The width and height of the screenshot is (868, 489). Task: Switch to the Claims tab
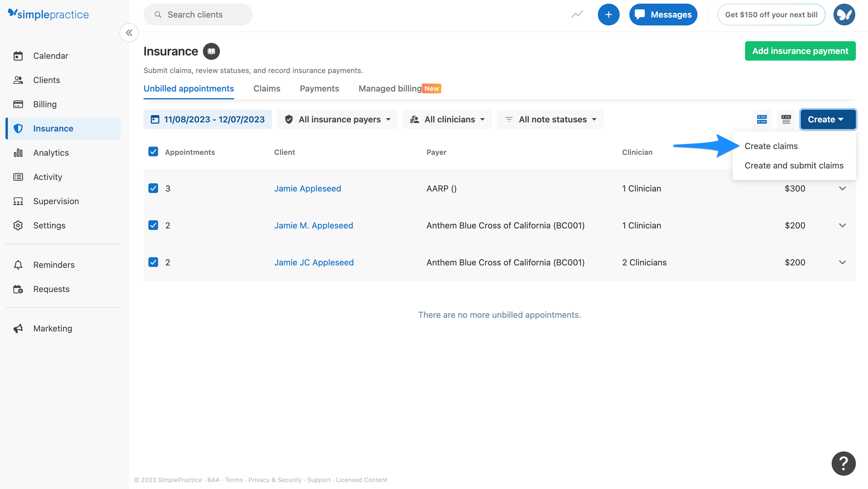[267, 88]
